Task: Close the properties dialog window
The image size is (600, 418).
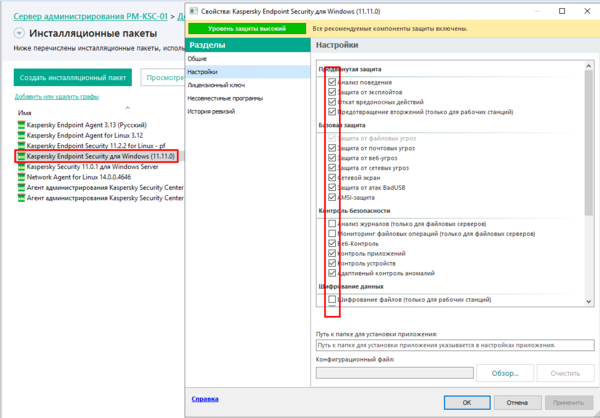Action: [x=587, y=11]
